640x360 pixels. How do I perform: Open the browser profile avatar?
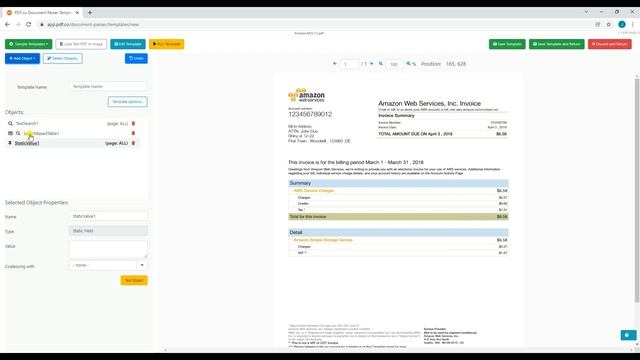(622, 24)
